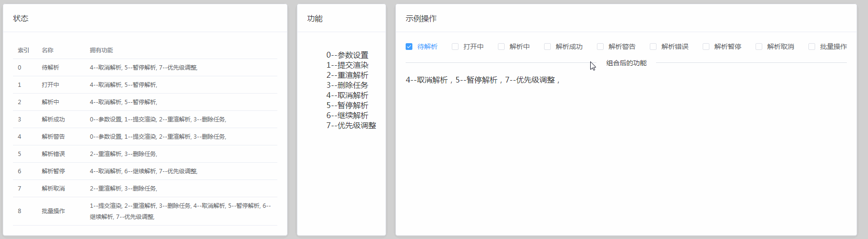Viewport: 868px width, 239px height.
Task: Click 4--取消解析 in the 功能 list
Action: click(347, 96)
